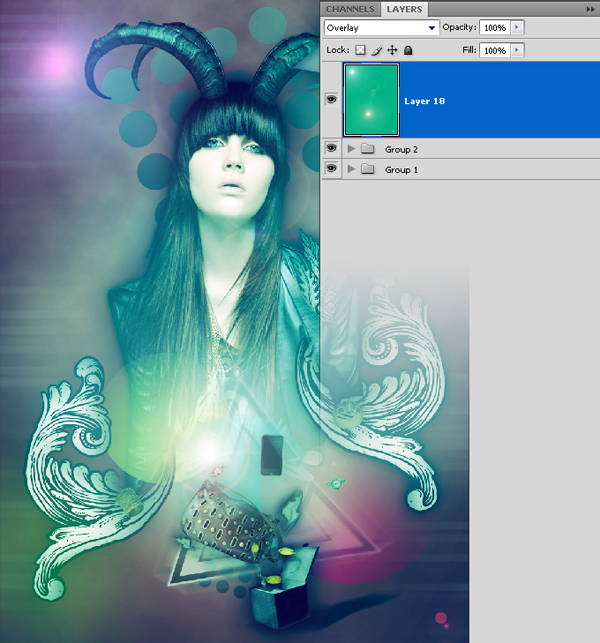Switch to the Channels tab
Screen dimensions: 600x643
click(350, 9)
